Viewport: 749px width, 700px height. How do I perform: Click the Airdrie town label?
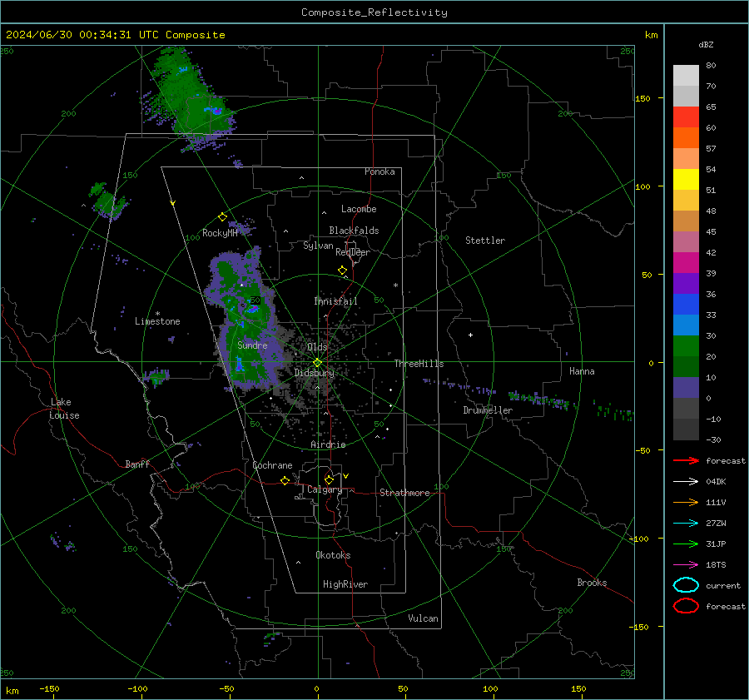328,444
